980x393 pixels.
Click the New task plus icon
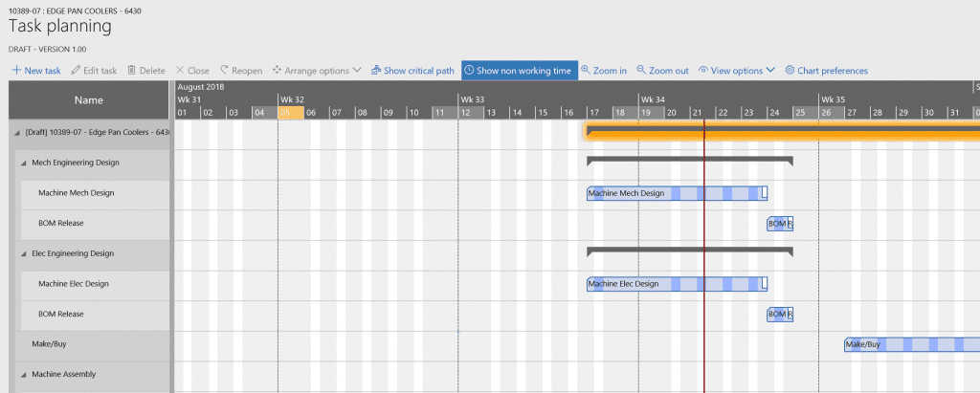[16, 71]
